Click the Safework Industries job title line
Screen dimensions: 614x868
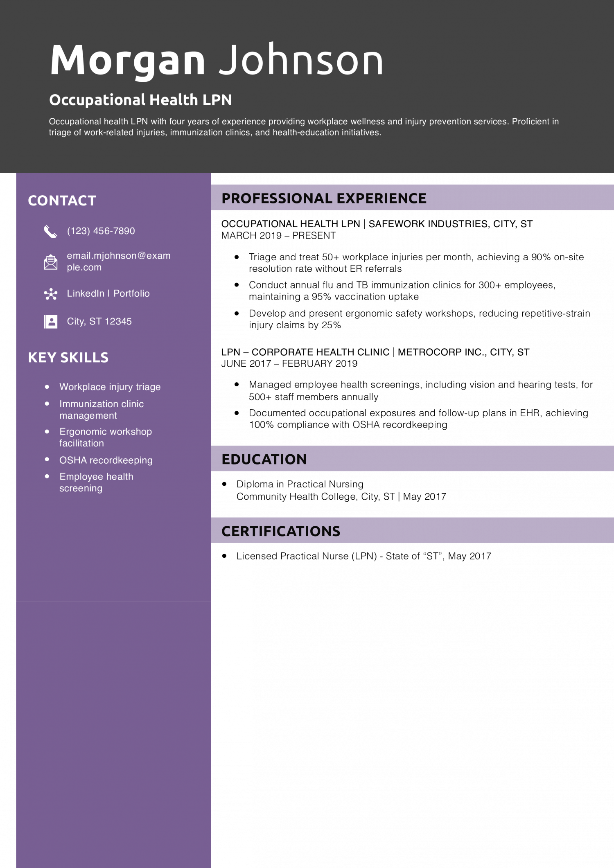coord(377,224)
